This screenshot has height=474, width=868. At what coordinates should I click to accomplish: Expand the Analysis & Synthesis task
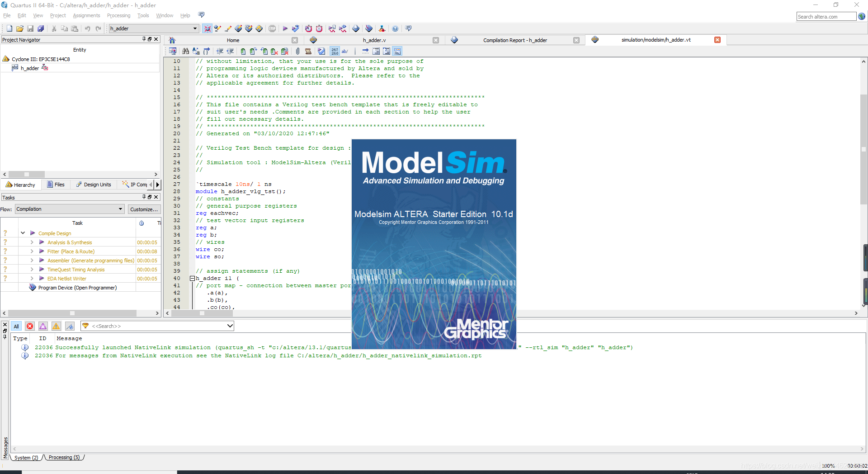32,242
